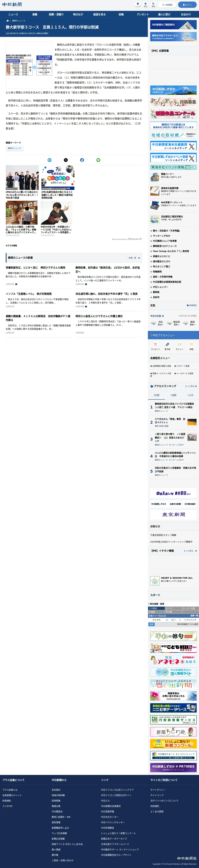This screenshot has width=199, height=868.
Task: Click the 中日新聞 logo in the header
Action: (x=12, y=5)
